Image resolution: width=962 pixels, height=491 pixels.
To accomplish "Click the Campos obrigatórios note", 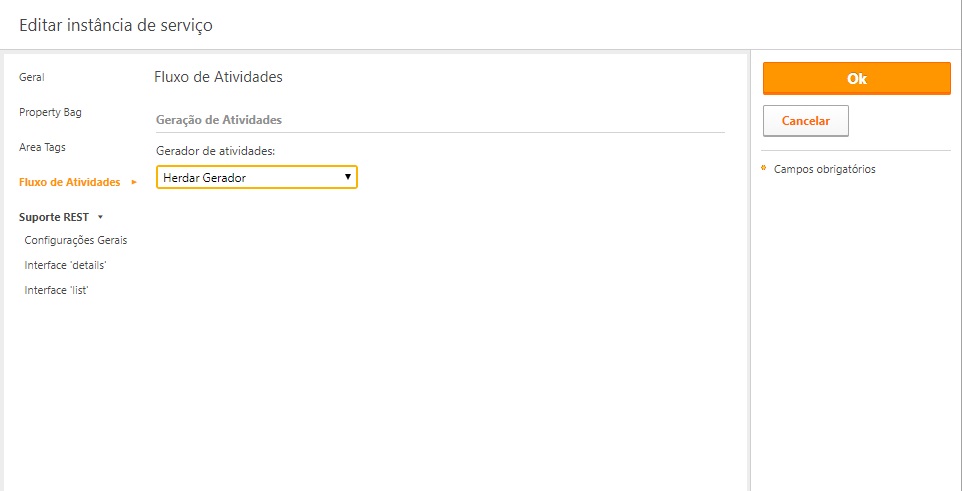I will click(x=825, y=169).
